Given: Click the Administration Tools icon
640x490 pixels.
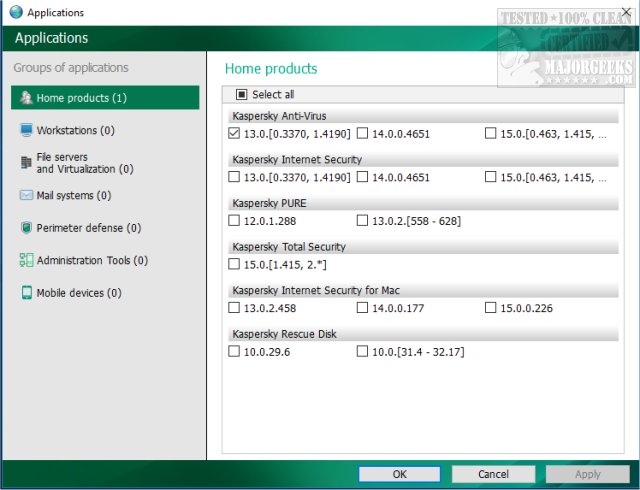Looking at the screenshot, I should (x=27, y=260).
